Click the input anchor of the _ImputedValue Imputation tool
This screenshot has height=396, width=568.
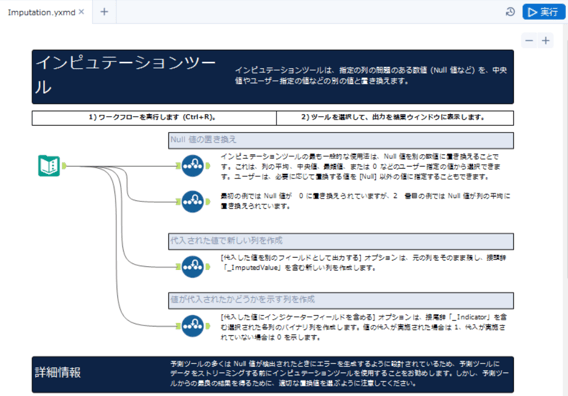tap(178, 267)
